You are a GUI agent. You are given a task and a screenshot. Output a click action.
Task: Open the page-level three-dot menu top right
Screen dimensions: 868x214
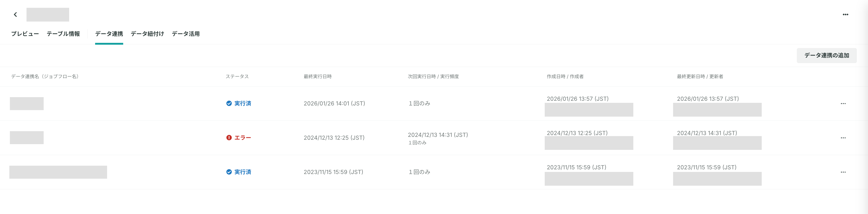click(845, 15)
